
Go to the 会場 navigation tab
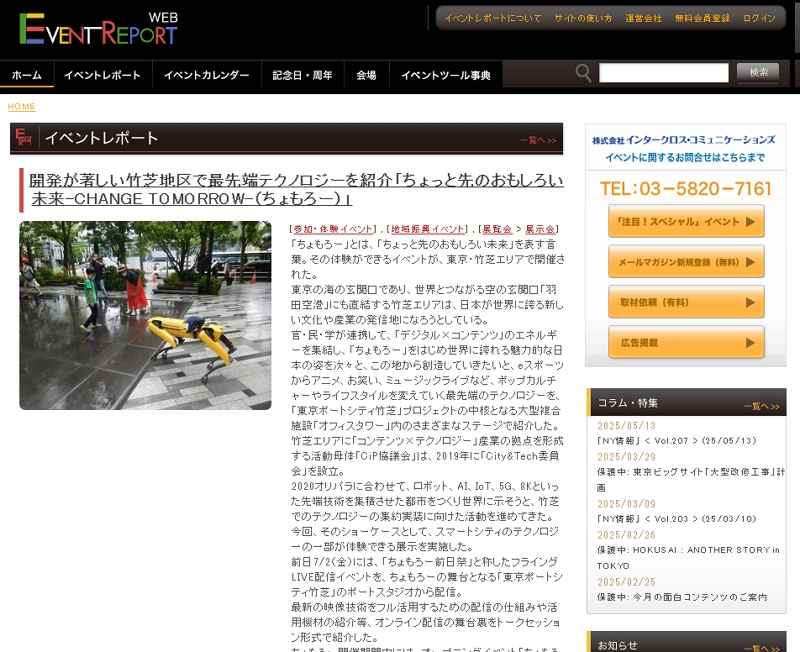(x=366, y=76)
